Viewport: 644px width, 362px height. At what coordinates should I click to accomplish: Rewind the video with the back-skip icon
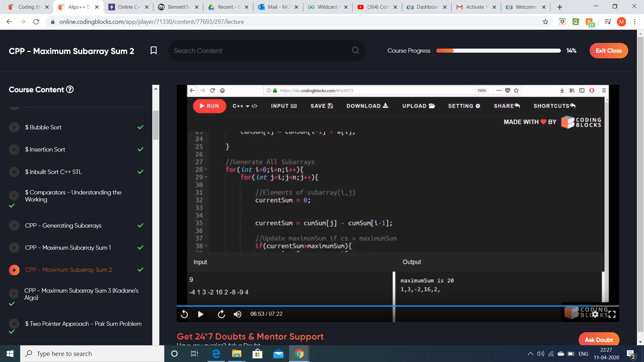pos(184,314)
